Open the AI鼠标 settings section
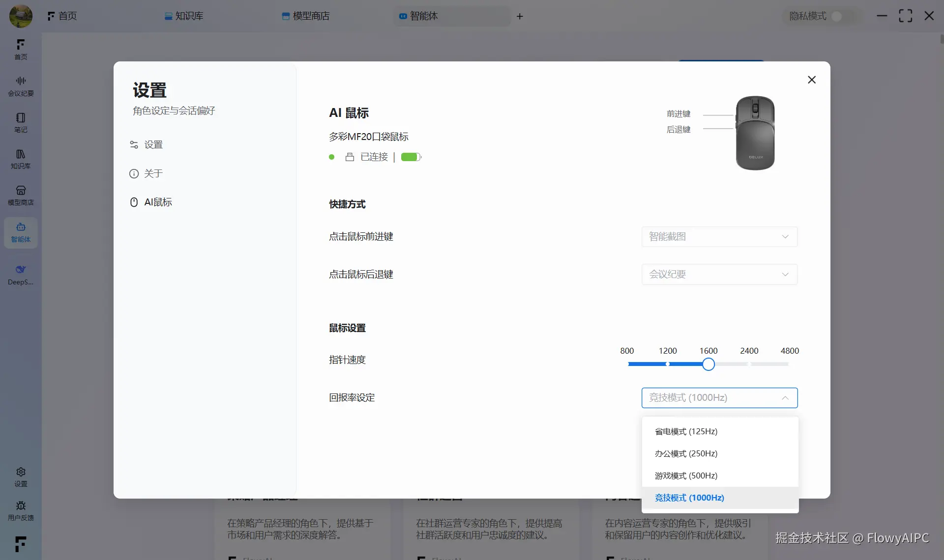Viewport: 944px width, 560px height. (157, 202)
